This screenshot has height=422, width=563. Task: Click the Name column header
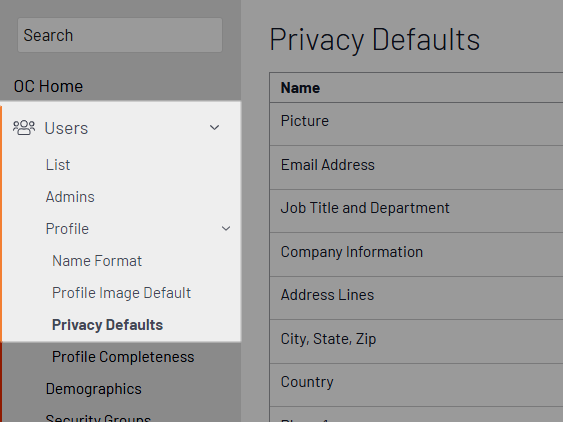pyautogui.click(x=300, y=88)
